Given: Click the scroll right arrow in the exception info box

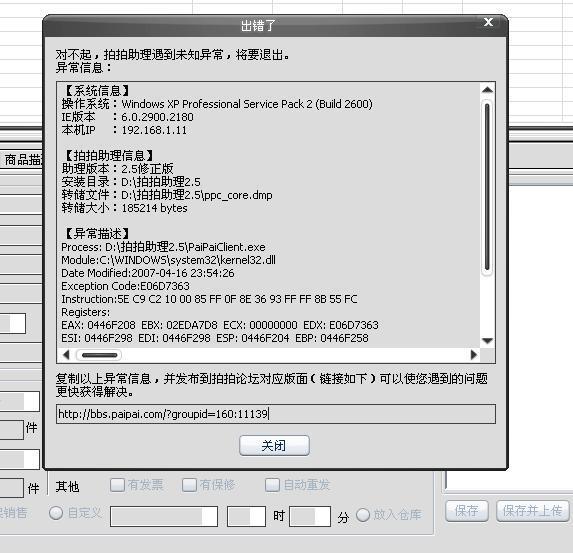Looking at the screenshot, I should [474, 355].
